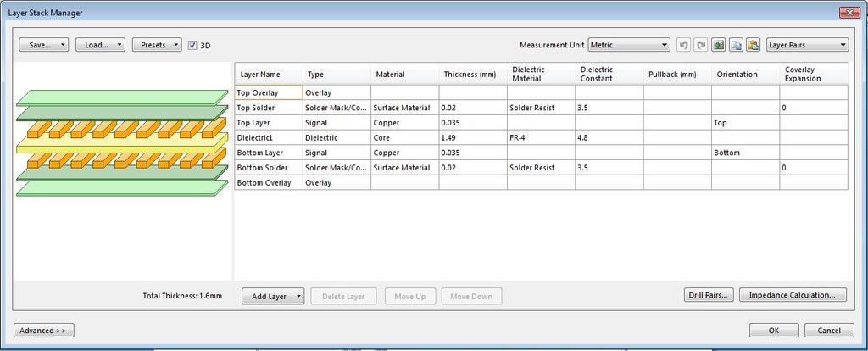Select the Top Layer name cell
This screenshot has height=351, width=868.
tap(269, 122)
